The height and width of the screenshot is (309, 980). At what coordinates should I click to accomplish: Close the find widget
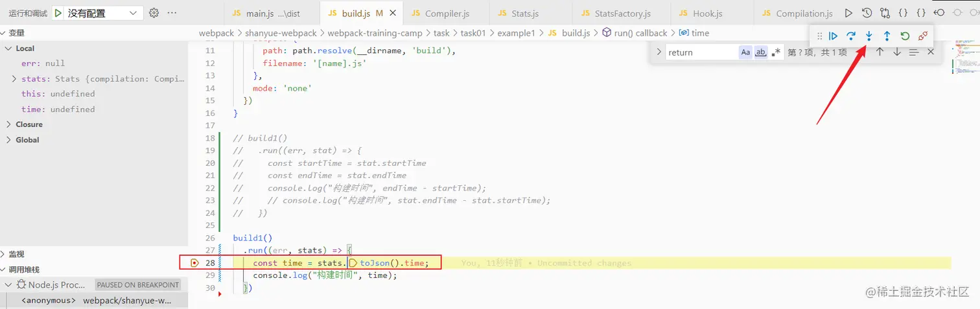click(x=931, y=52)
